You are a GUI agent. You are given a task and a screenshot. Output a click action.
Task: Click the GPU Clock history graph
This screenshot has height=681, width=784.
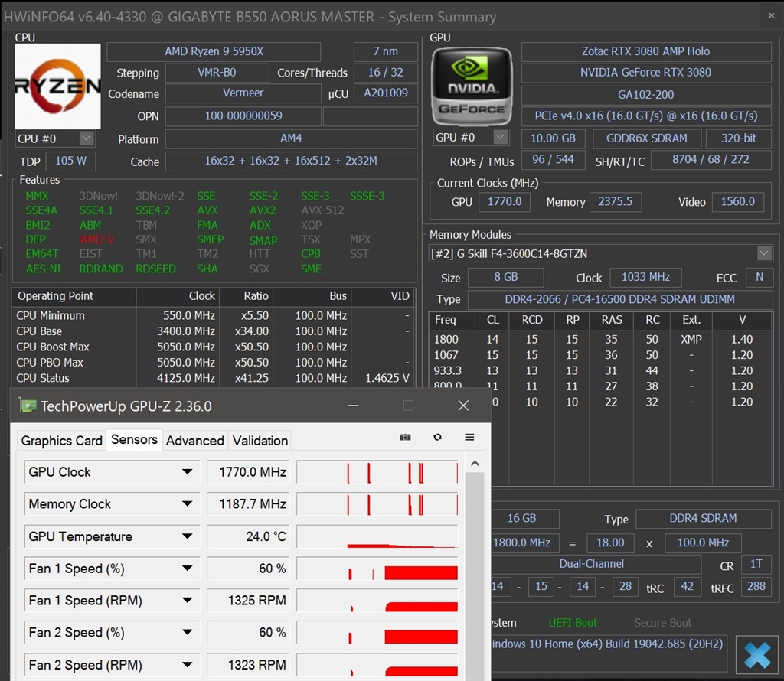pos(377,471)
